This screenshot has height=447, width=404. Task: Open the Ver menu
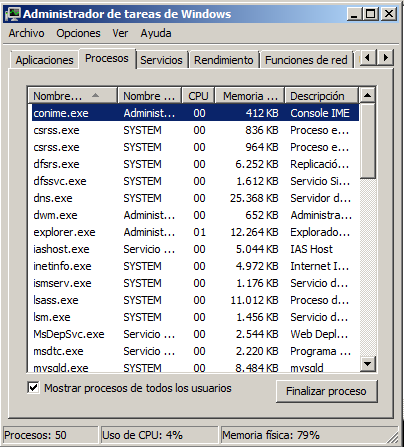tap(120, 33)
